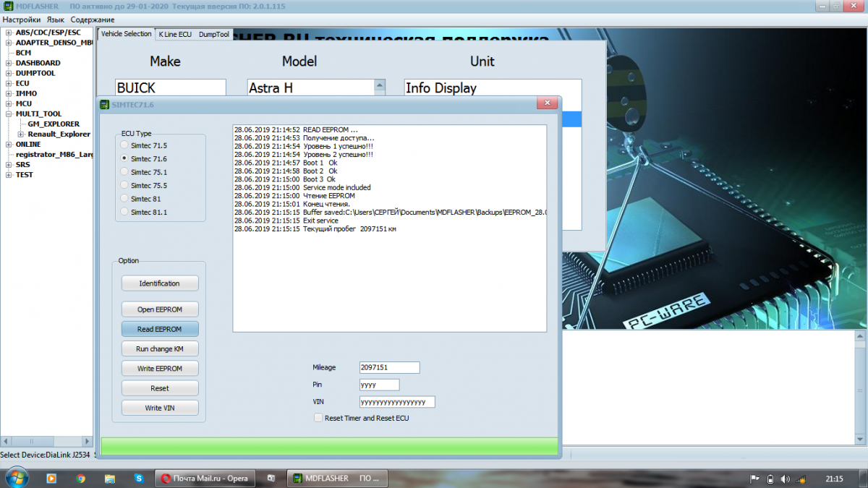This screenshot has width=868, height=488.
Task: Expand the ABS/CDC/ESP/ESC tree node
Action: coord(9,33)
